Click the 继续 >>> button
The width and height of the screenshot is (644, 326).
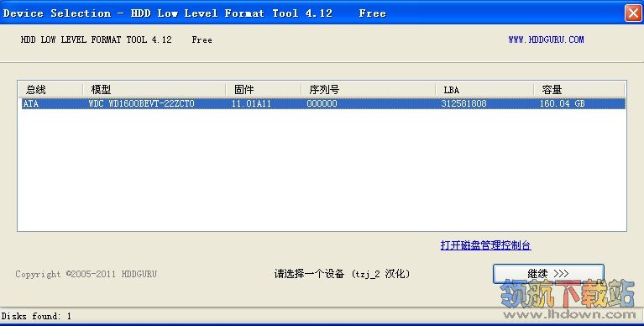point(548,274)
